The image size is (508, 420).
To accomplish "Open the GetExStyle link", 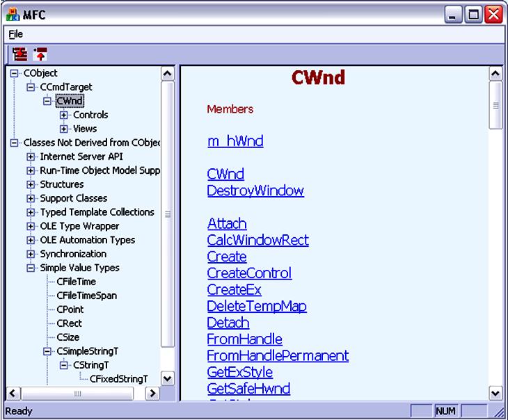I will pyautogui.click(x=240, y=373).
